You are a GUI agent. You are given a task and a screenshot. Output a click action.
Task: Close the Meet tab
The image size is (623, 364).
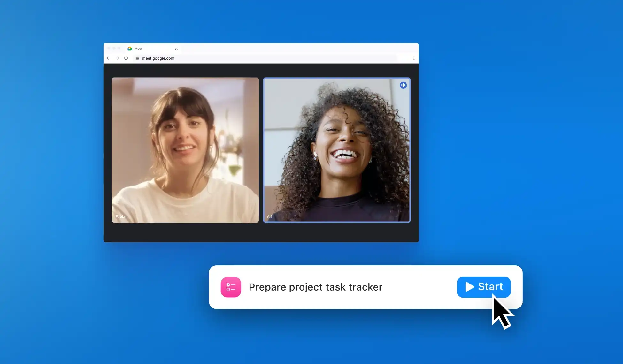tap(176, 49)
